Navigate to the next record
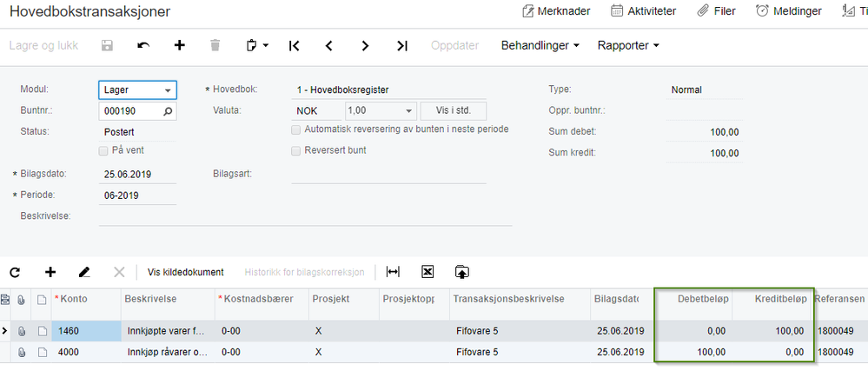This screenshot has height=371, width=868. click(366, 45)
